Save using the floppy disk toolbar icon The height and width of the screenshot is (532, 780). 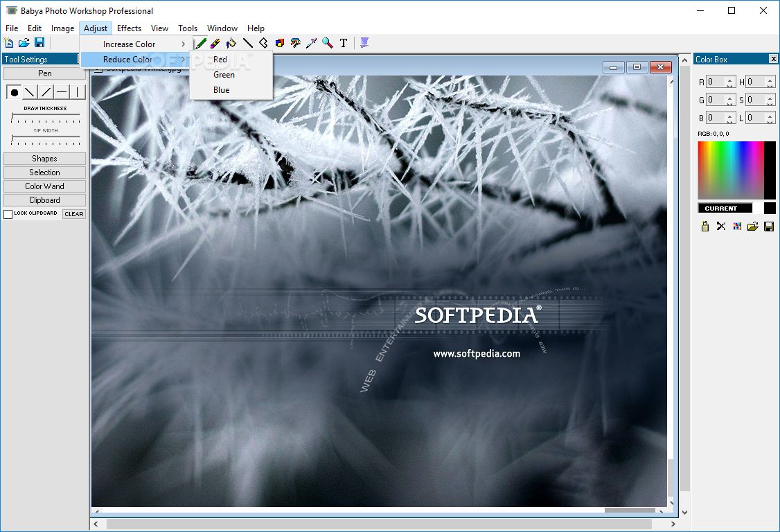tap(39, 43)
